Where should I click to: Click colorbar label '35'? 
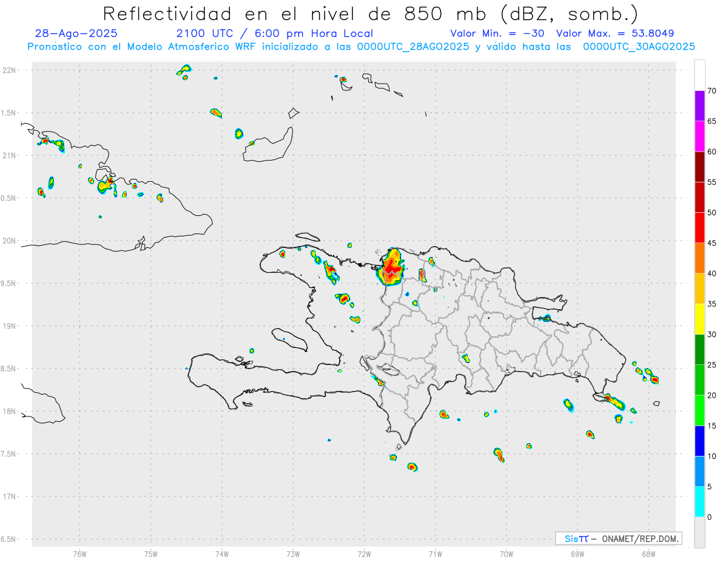(712, 304)
